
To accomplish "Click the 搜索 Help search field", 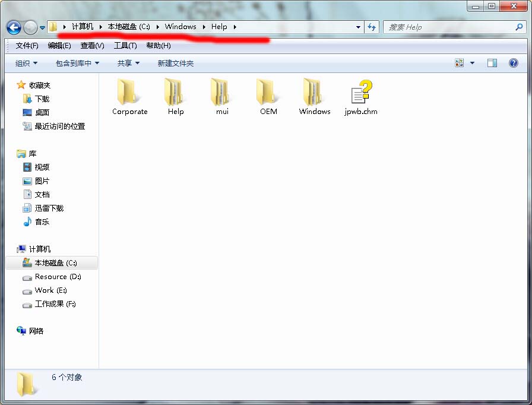I will [x=448, y=27].
